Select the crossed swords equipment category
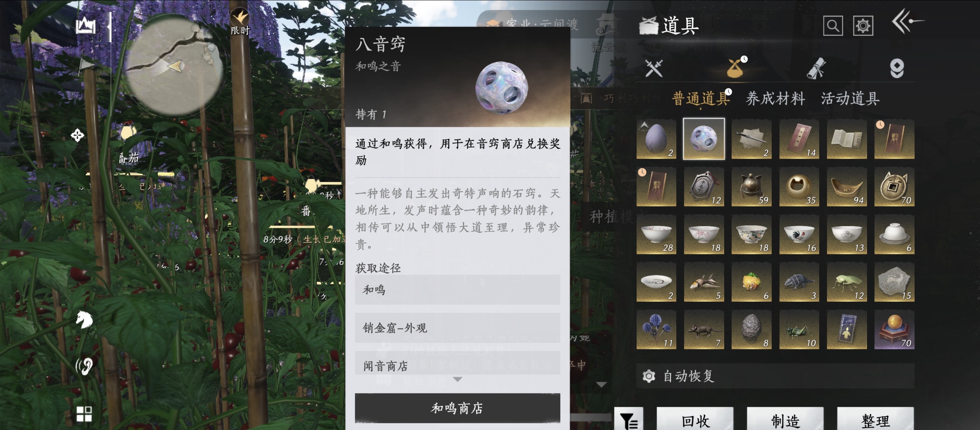Image resolution: width=980 pixels, height=430 pixels. coord(654,68)
